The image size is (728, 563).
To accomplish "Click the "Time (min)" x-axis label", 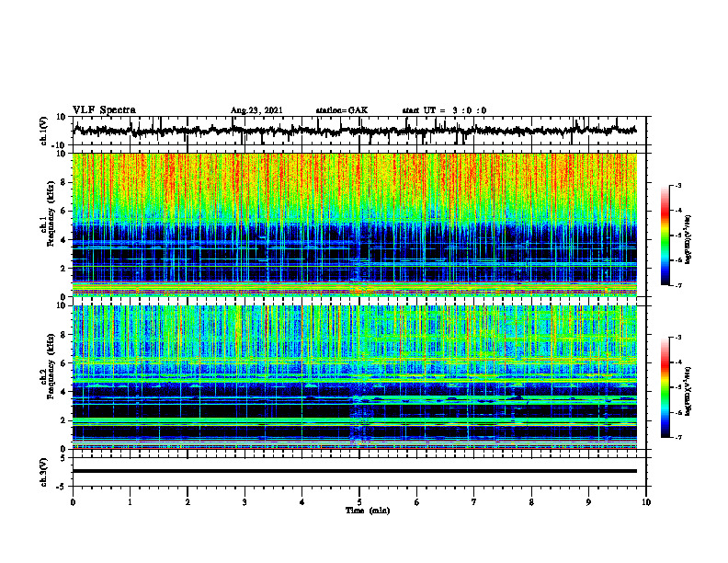I will click(x=368, y=511).
